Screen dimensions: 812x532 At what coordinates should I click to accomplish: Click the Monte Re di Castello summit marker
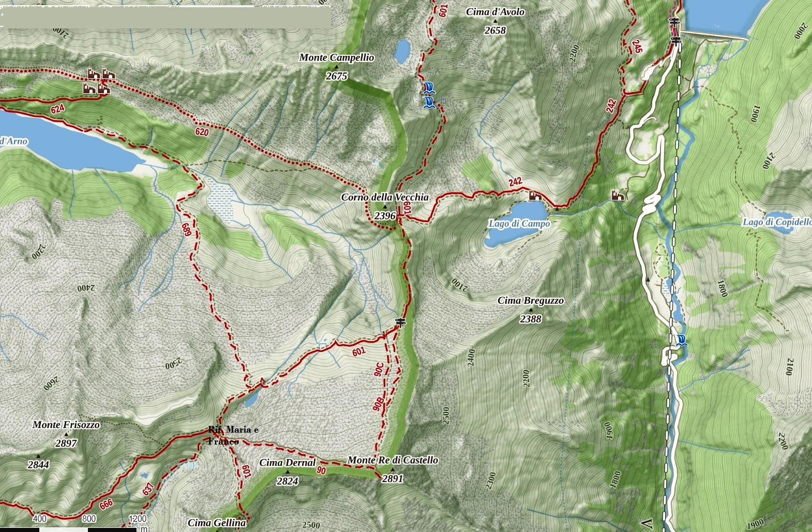(x=392, y=469)
